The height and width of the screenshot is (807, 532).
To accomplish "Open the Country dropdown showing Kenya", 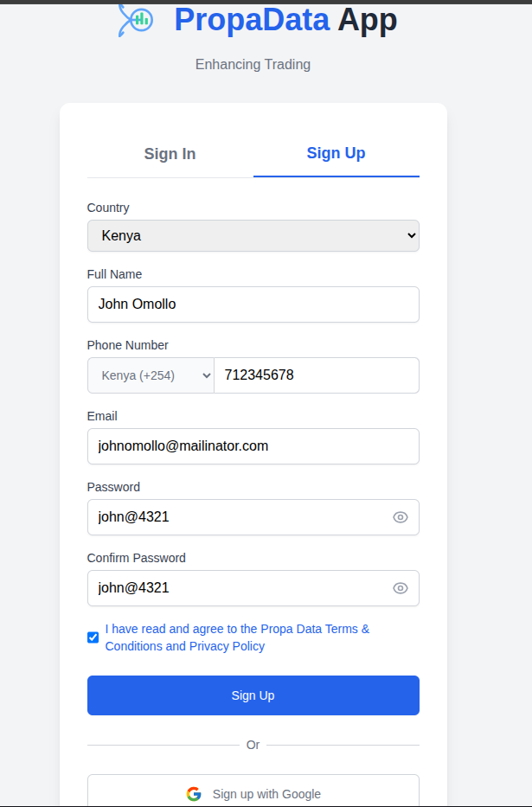I will [x=253, y=235].
